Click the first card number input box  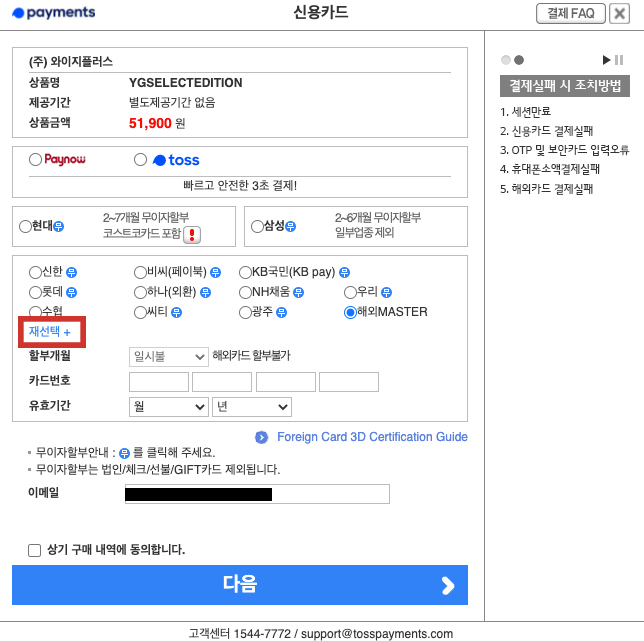(159, 381)
